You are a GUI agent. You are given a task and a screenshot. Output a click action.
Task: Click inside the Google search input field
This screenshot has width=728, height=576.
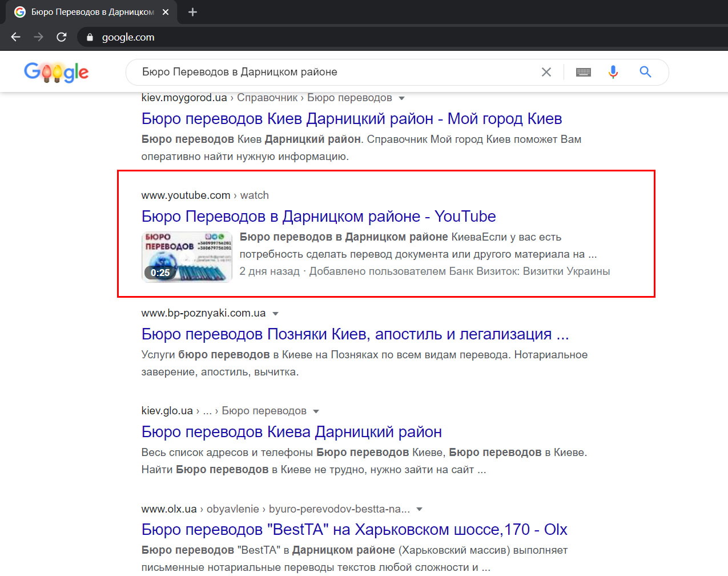tap(331, 72)
